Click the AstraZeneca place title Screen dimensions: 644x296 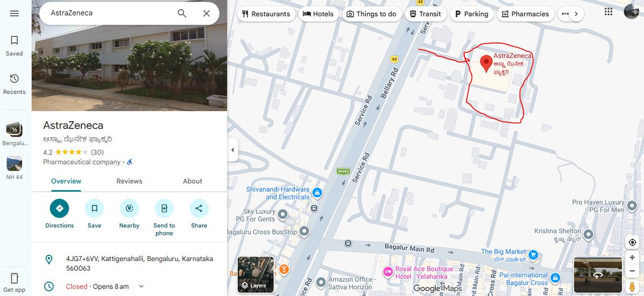pos(74,125)
